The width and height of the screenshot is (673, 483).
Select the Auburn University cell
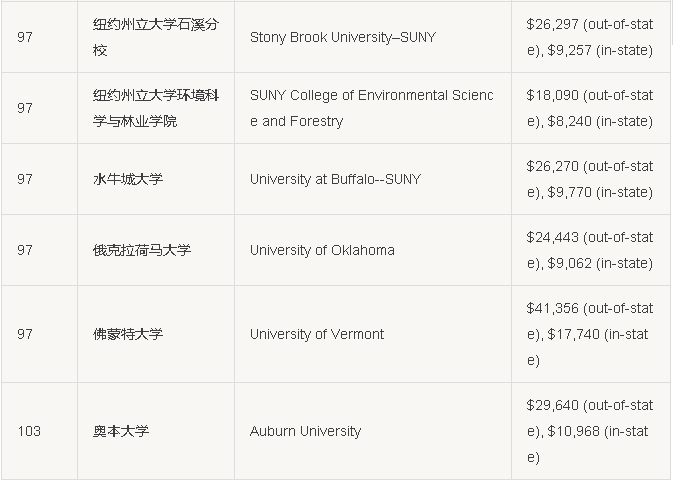point(373,431)
